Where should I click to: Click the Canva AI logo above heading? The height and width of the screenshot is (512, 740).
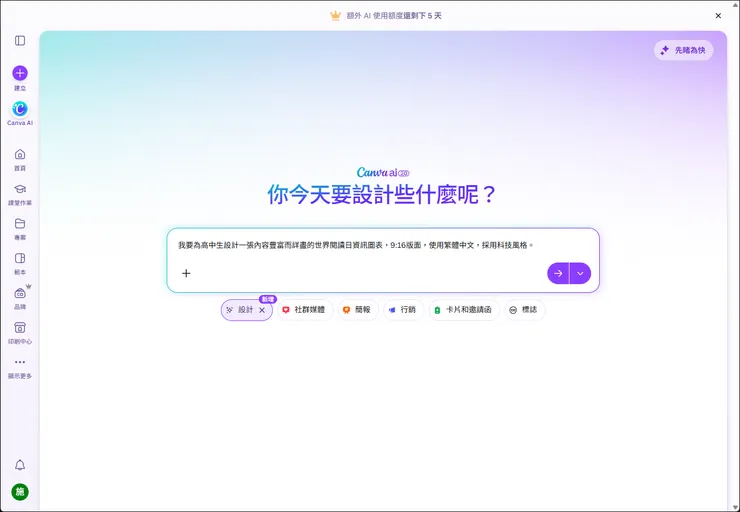[x=383, y=173]
